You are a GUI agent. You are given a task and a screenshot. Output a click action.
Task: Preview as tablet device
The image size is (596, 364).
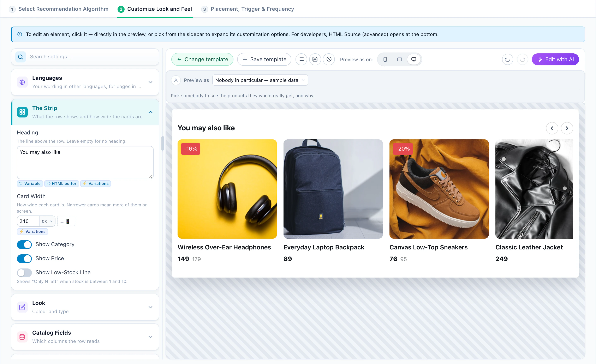[x=400, y=59]
